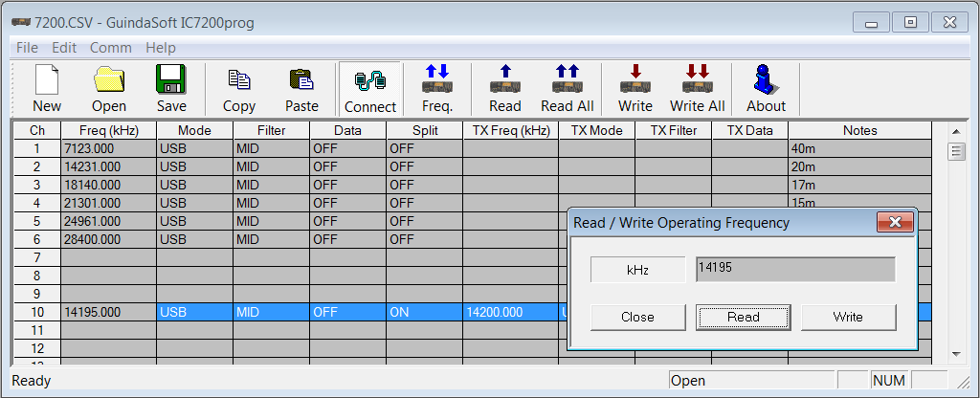Select row header for channel 12

point(37,348)
